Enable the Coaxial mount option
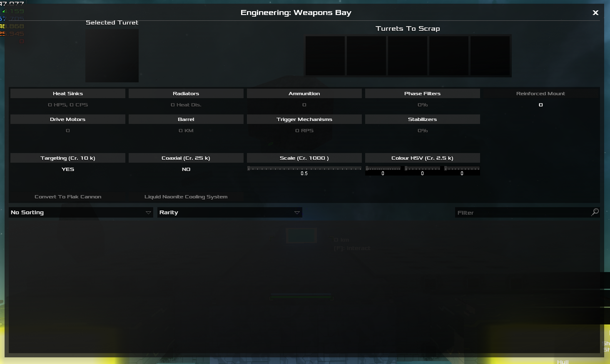 [x=186, y=158]
